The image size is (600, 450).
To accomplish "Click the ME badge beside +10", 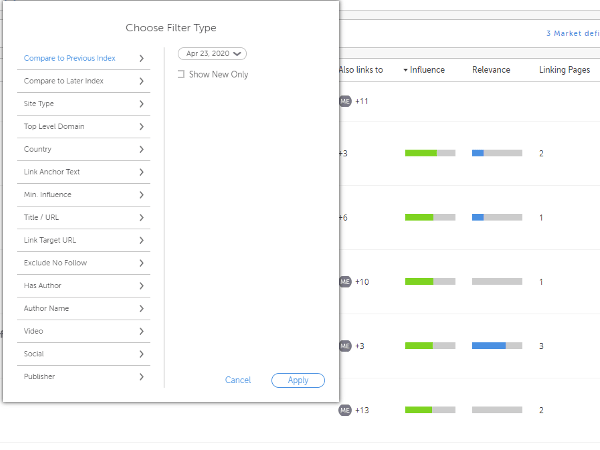I will point(345,282).
